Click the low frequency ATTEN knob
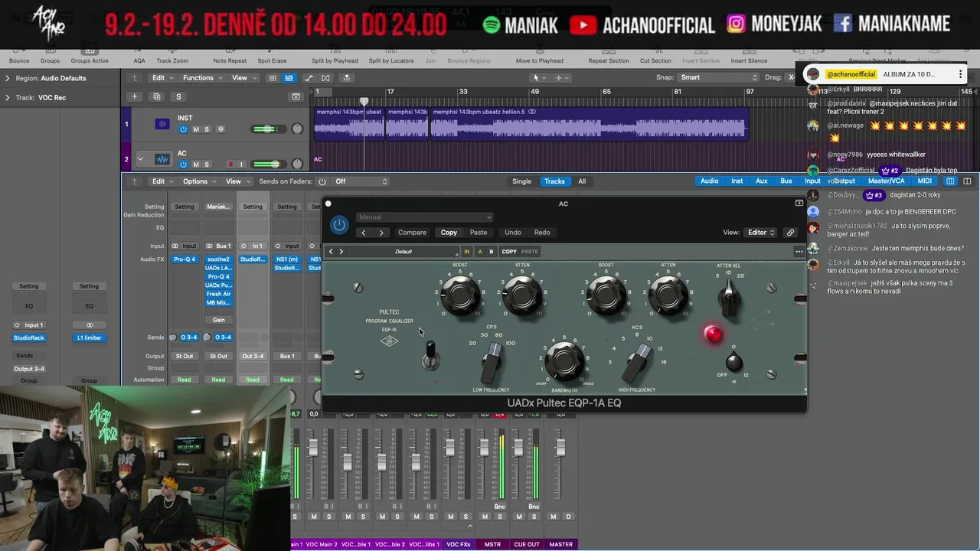 click(522, 294)
